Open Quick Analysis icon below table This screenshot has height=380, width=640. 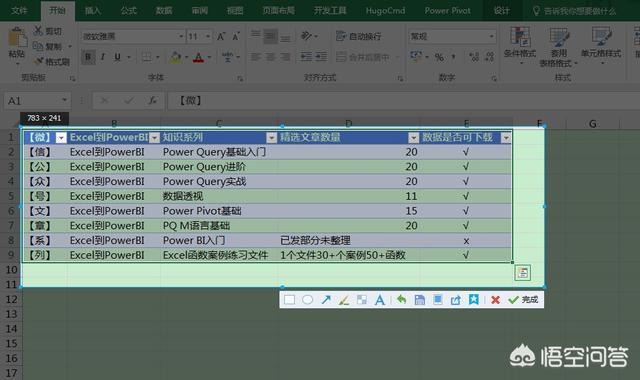click(523, 273)
